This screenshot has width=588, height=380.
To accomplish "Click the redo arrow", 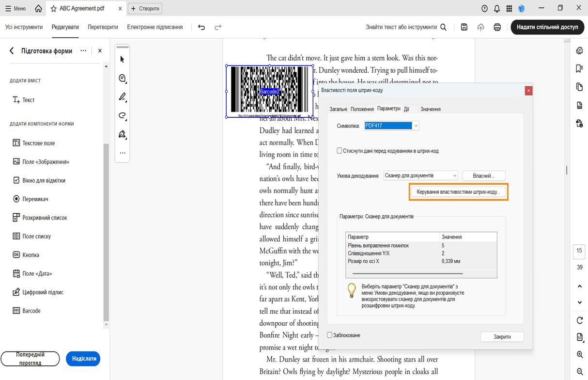I will (x=218, y=27).
